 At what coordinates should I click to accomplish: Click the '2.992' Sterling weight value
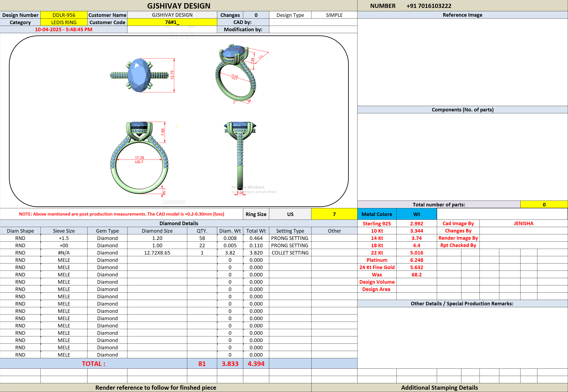point(417,223)
